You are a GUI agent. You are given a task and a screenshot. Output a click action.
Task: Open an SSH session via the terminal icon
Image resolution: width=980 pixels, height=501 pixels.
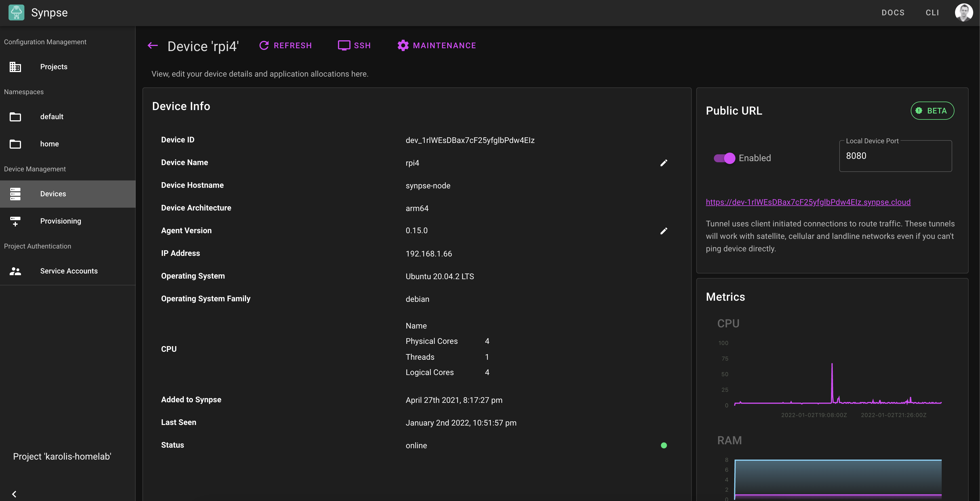pos(344,45)
